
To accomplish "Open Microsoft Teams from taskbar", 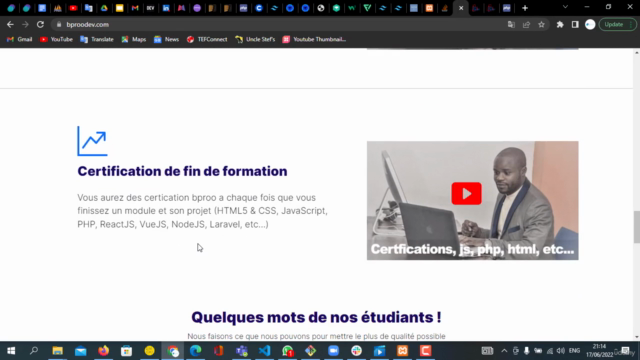I will tap(242, 351).
